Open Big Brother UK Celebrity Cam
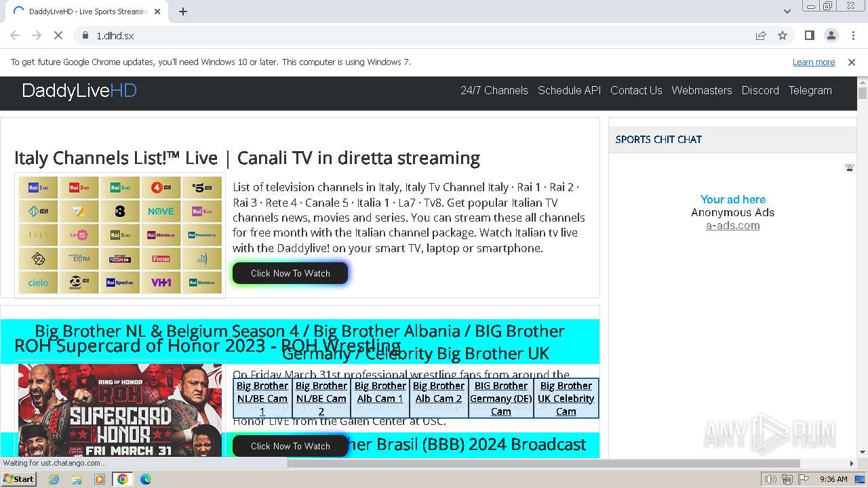Image resolution: width=868 pixels, height=488 pixels. click(x=566, y=399)
